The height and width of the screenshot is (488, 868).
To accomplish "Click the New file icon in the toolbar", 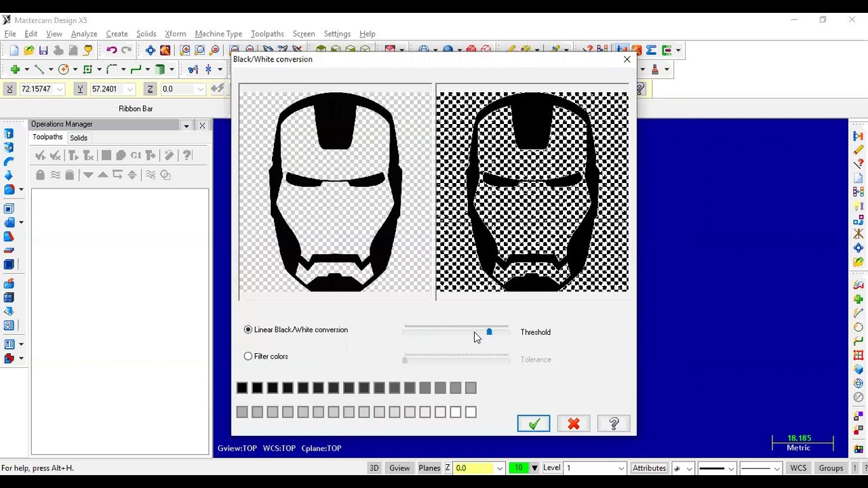I will tap(14, 50).
